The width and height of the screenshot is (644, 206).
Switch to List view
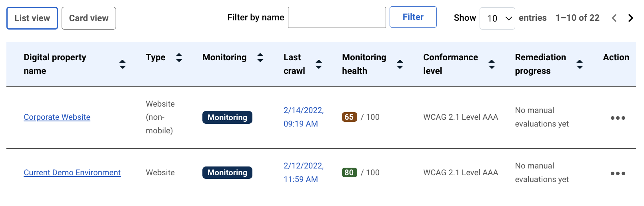(x=32, y=18)
